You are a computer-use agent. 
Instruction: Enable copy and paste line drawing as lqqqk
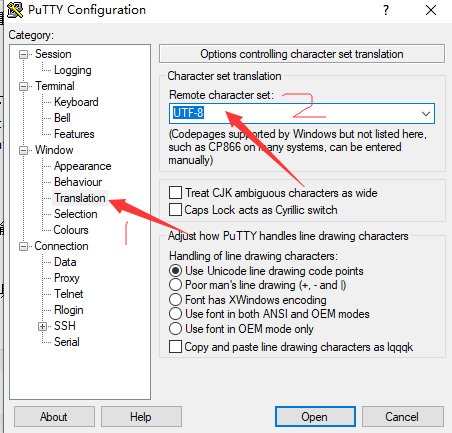click(x=175, y=346)
